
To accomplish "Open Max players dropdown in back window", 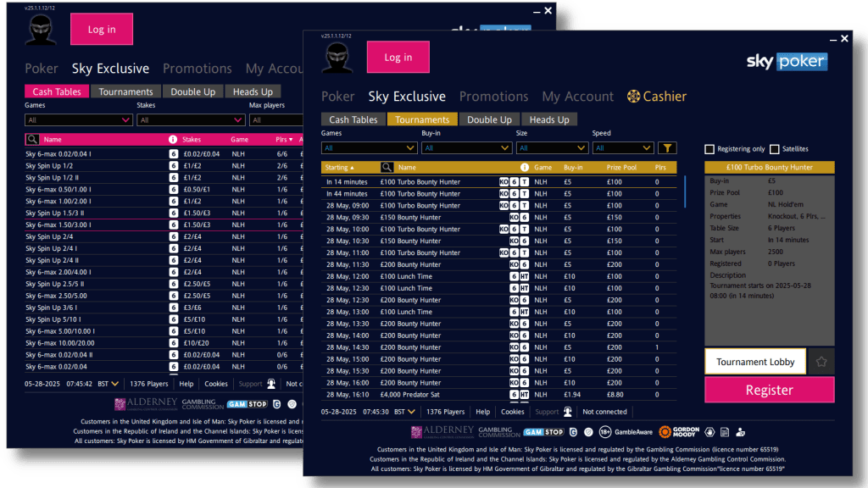I will pos(275,119).
